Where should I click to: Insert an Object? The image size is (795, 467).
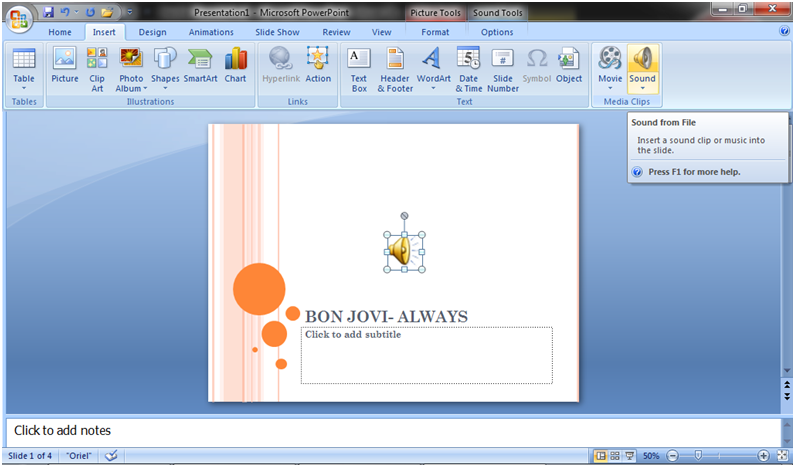(x=569, y=64)
